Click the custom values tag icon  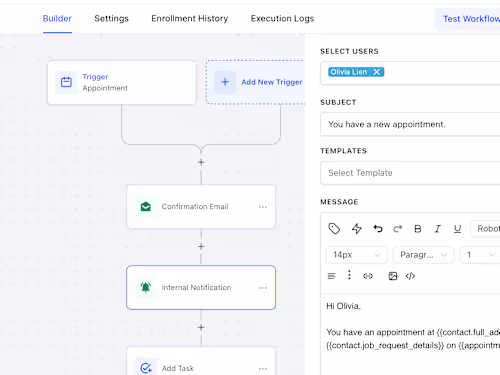tap(334, 229)
